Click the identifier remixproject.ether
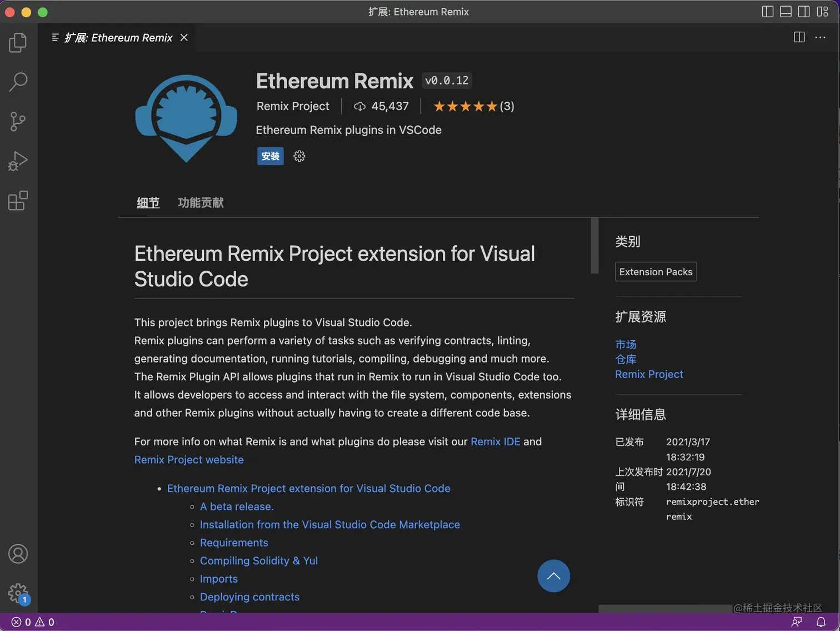 [x=713, y=501]
